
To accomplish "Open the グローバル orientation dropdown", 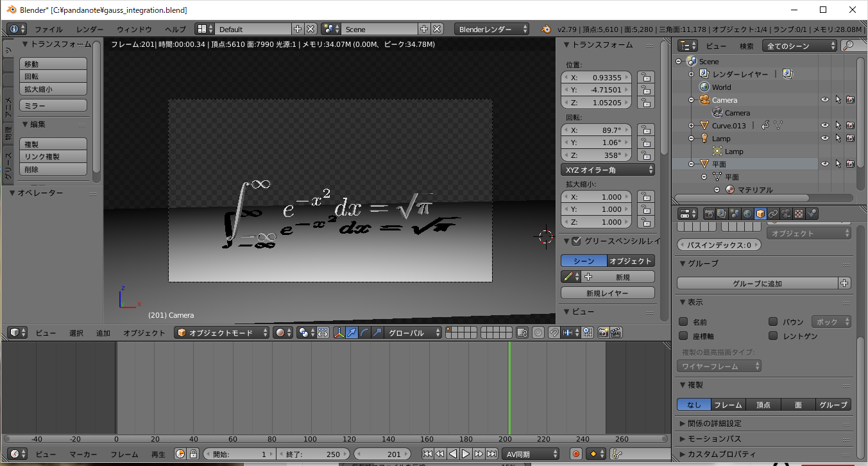I will 413,332.
